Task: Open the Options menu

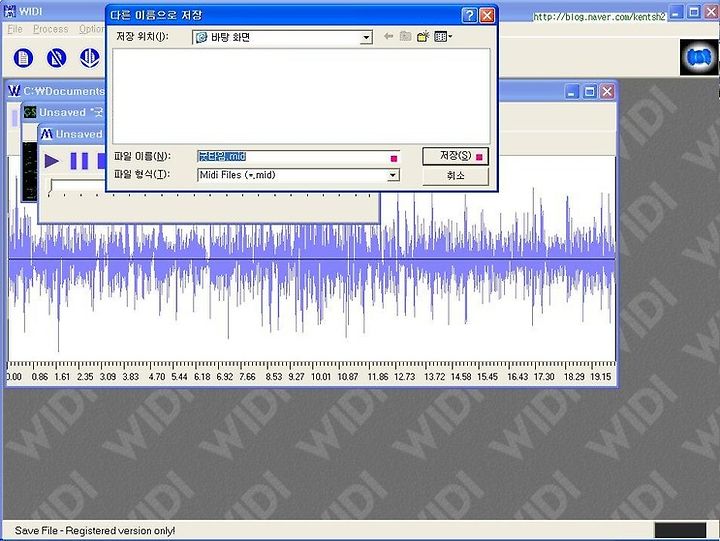Action: pyautogui.click(x=92, y=29)
